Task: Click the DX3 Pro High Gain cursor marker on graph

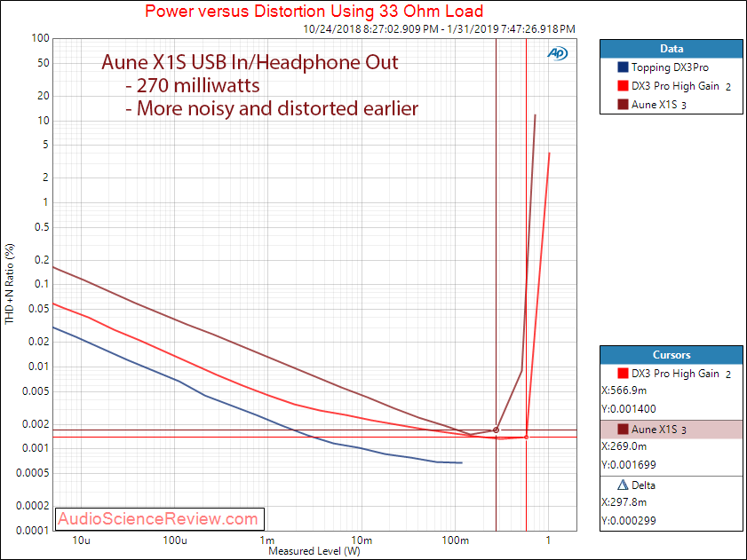Action: tap(527, 438)
